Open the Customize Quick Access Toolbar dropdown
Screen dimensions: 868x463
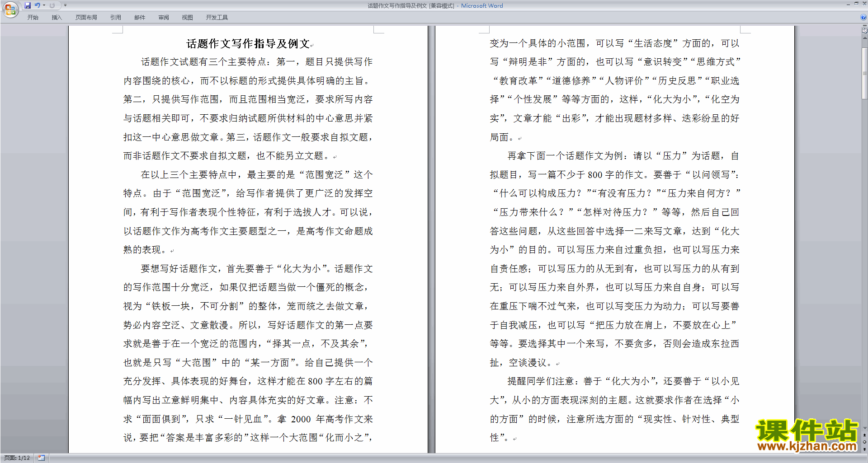(x=65, y=5)
